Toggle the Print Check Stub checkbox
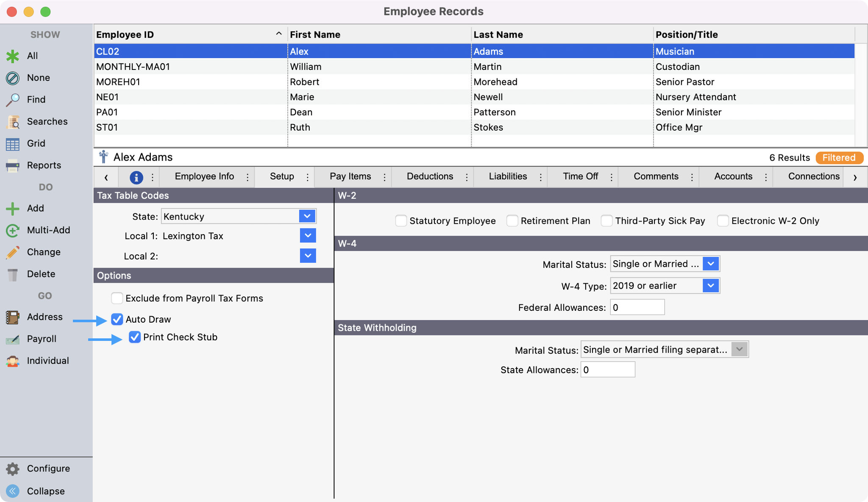The width and height of the screenshot is (868, 502). (135, 337)
